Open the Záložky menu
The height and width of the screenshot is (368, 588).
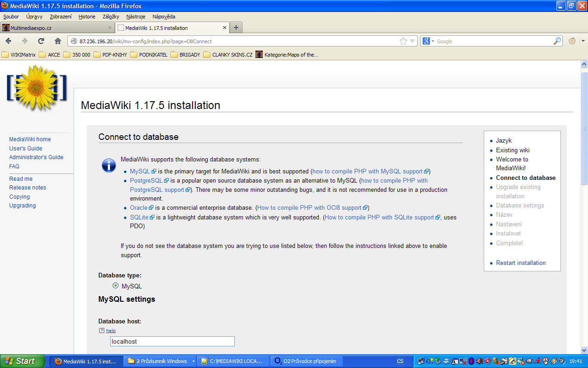coord(111,17)
